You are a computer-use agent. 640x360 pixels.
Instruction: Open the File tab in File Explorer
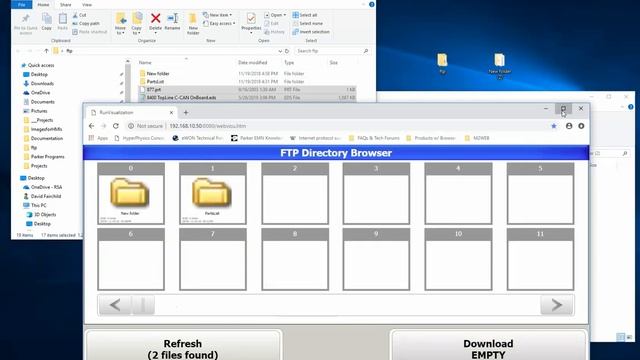point(22,4)
